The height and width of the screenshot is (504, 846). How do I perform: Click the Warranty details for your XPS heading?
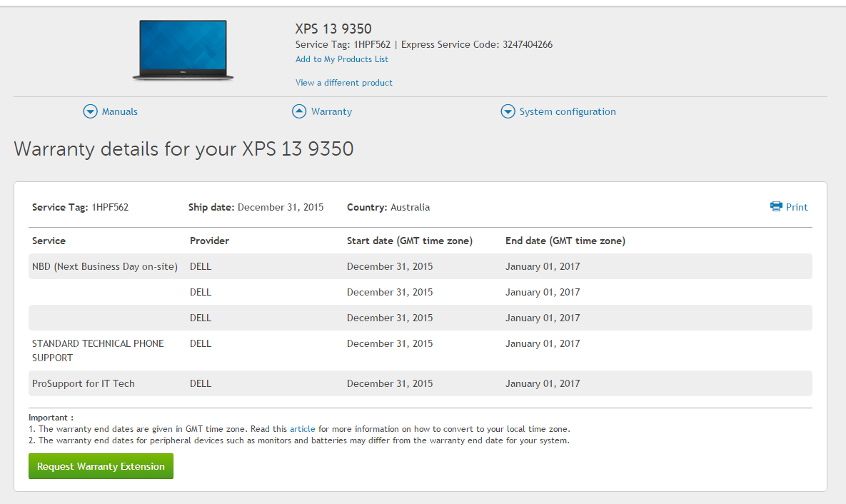pos(183,149)
